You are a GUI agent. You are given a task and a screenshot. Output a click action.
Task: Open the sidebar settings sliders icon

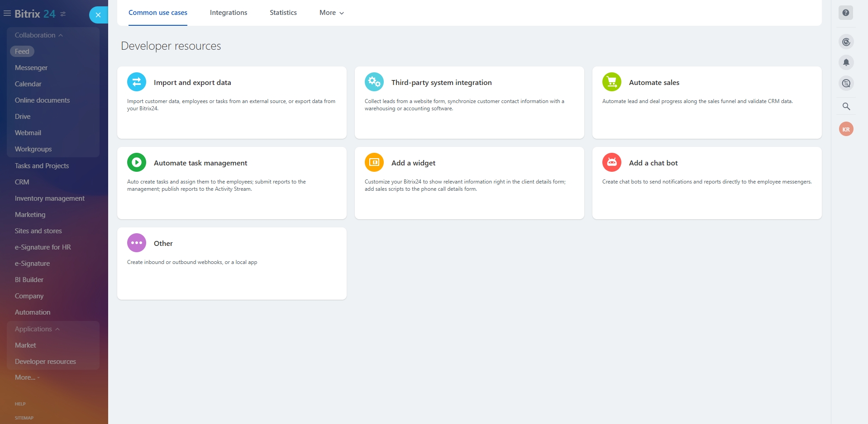(63, 14)
